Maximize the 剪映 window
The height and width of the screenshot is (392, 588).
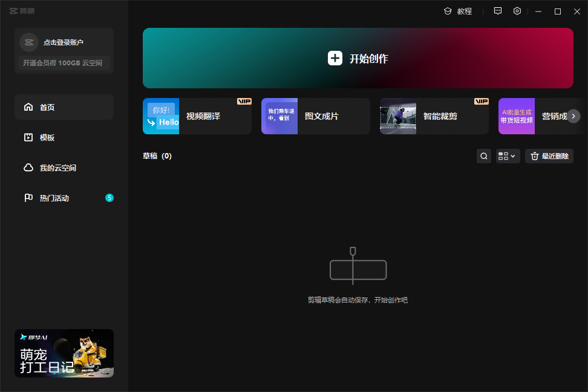[558, 11]
